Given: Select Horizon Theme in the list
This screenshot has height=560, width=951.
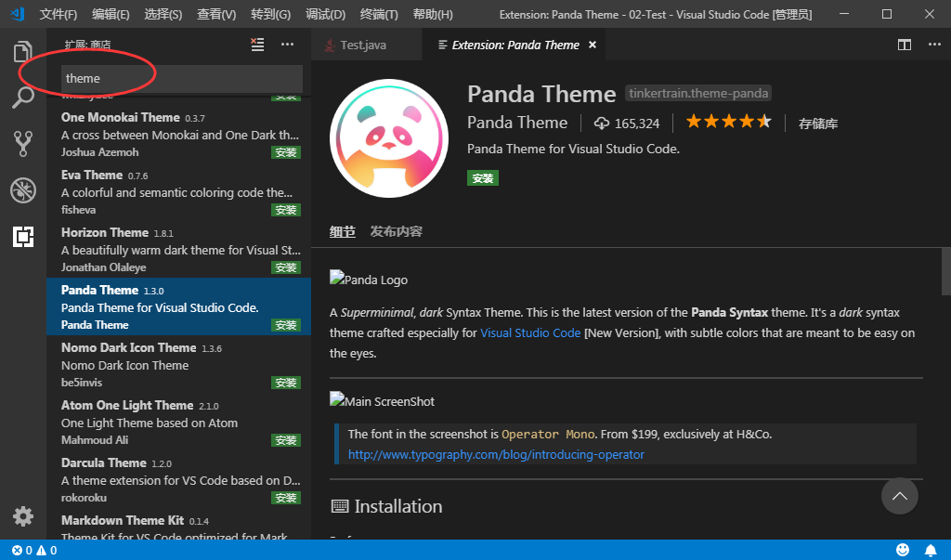Looking at the screenshot, I should click(x=179, y=250).
